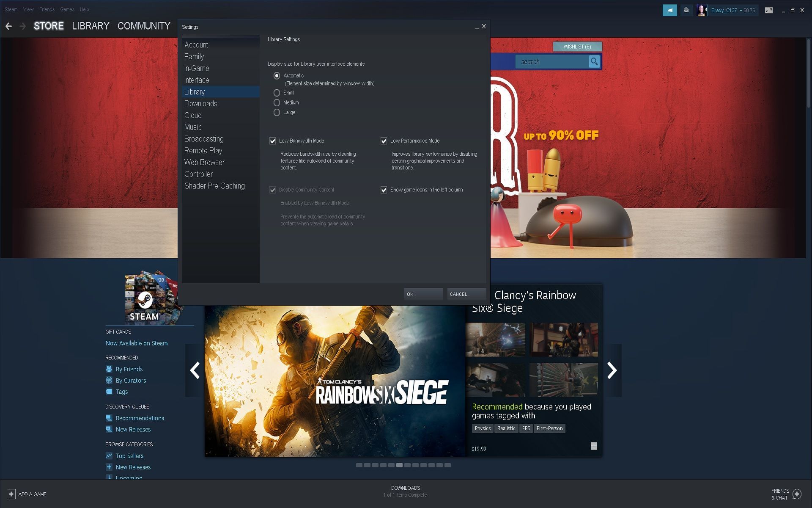Open Cloud settings category
This screenshot has width=812, height=508.
(220, 116)
